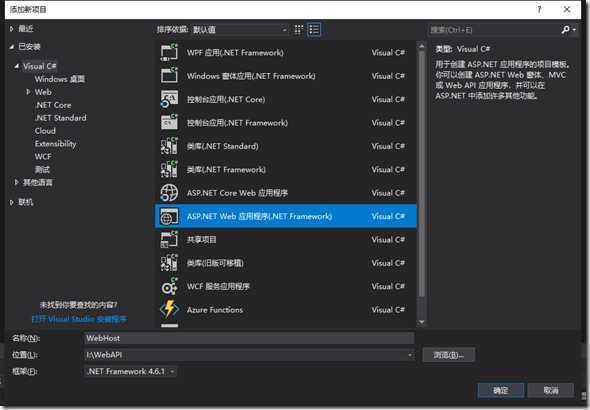Screen dimensions: 590x410
Task: Click the ASP.NET Web 应用程序(.NET Framework) icon
Action: (x=169, y=216)
